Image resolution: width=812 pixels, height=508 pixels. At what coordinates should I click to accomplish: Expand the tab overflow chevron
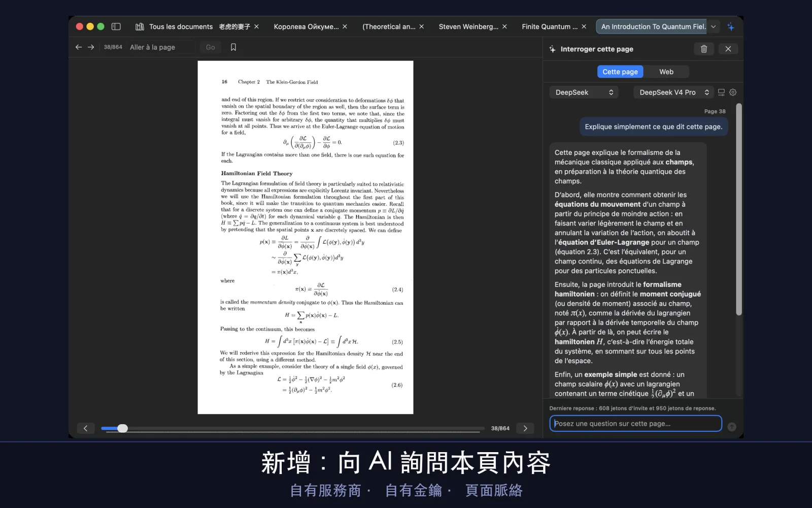pos(714,26)
